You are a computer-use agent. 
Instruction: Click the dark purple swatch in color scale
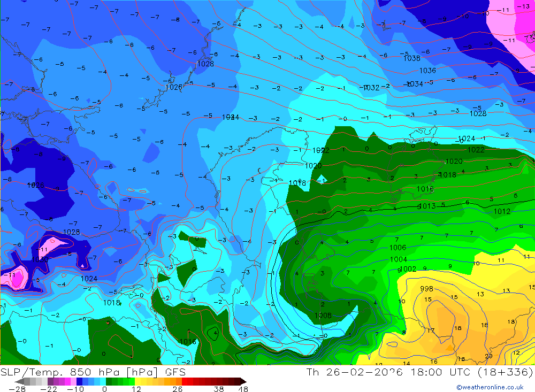tap(50, 381)
